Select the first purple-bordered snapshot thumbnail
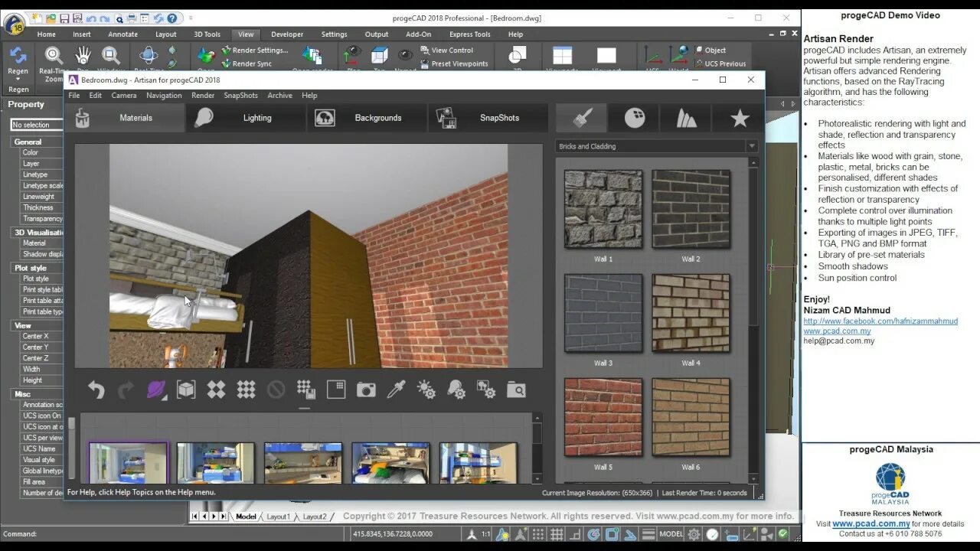The width and height of the screenshot is (980, 551). [x=128, y=462]
